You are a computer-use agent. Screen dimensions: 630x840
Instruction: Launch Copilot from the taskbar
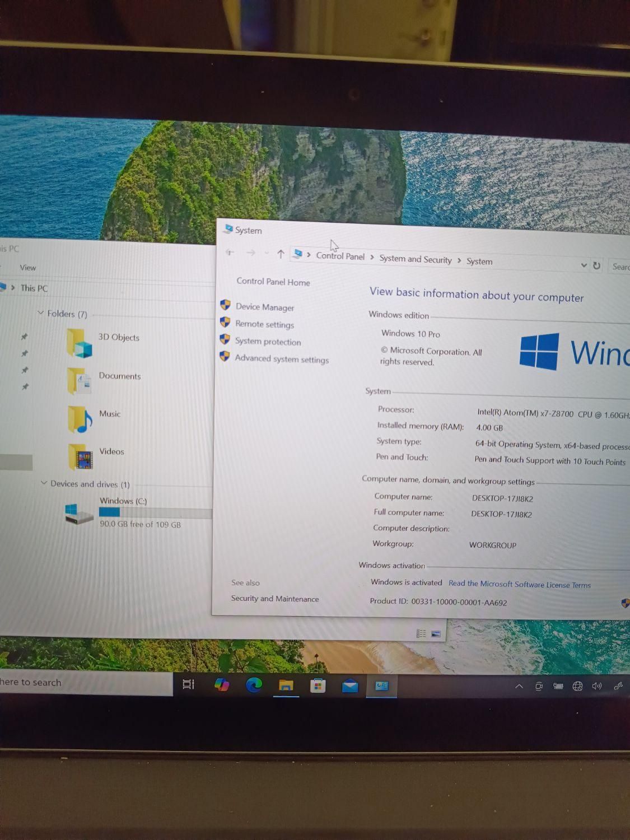[x=222, y=684]
